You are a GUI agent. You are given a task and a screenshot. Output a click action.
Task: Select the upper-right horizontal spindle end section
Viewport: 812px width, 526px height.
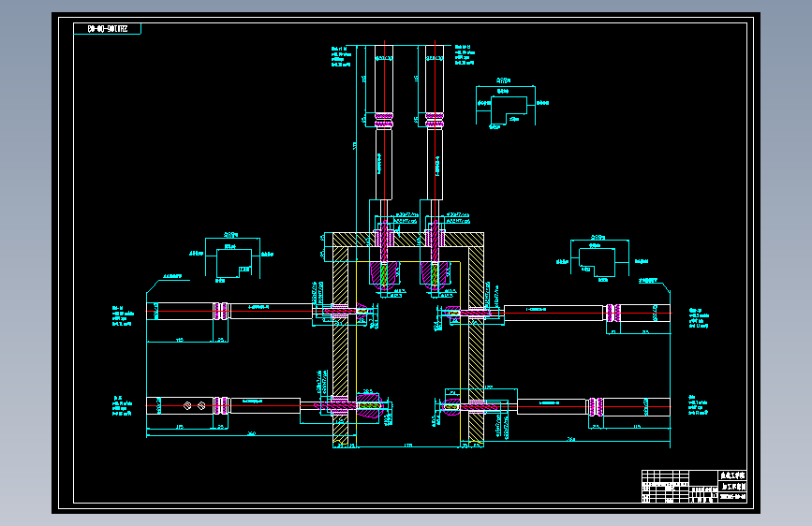pos(644,313)
